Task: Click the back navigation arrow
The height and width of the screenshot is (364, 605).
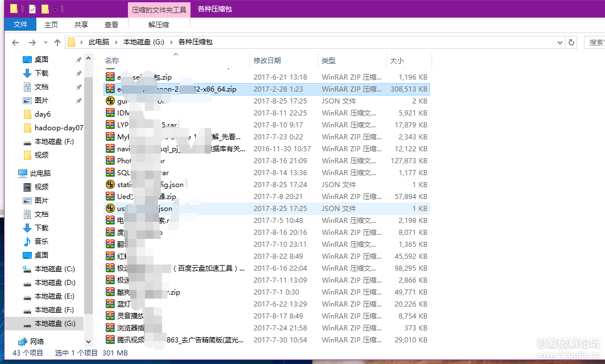Action: tap(15, 42)
